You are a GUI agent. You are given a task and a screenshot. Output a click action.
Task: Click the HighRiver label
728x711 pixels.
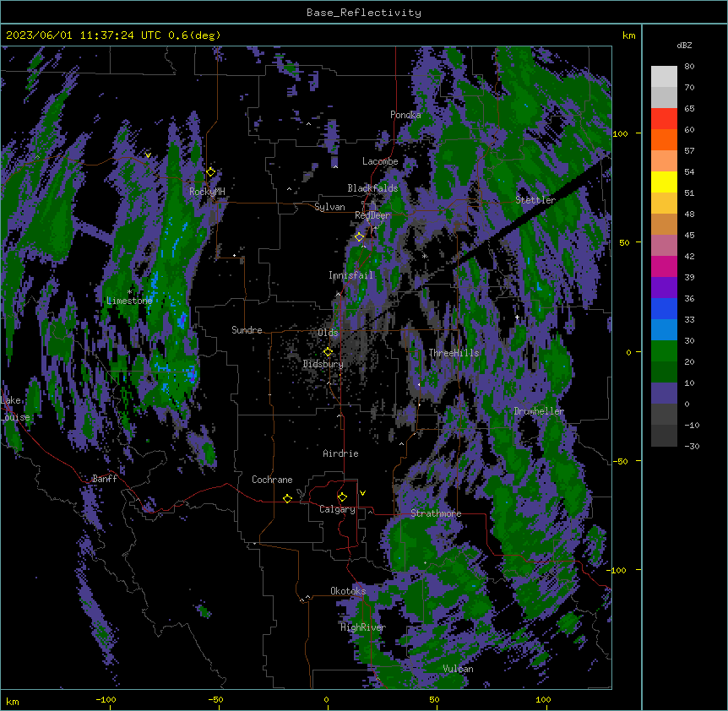[363, 627]
